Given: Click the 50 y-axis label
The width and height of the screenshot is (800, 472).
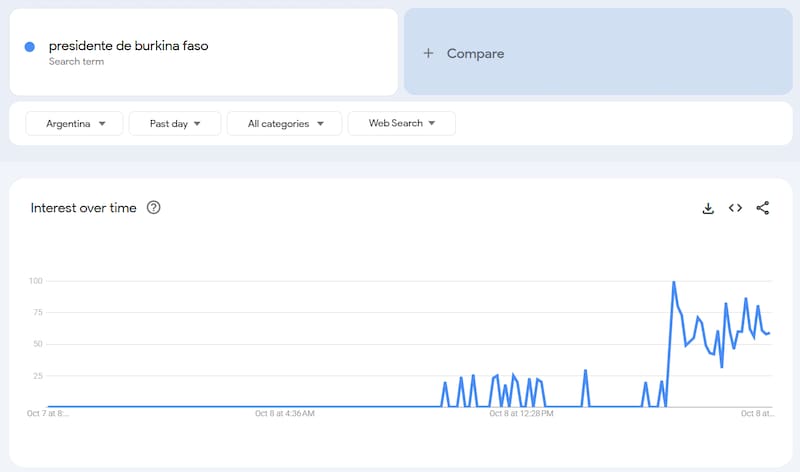Looking at the screenshot, I should click(38, 344).
